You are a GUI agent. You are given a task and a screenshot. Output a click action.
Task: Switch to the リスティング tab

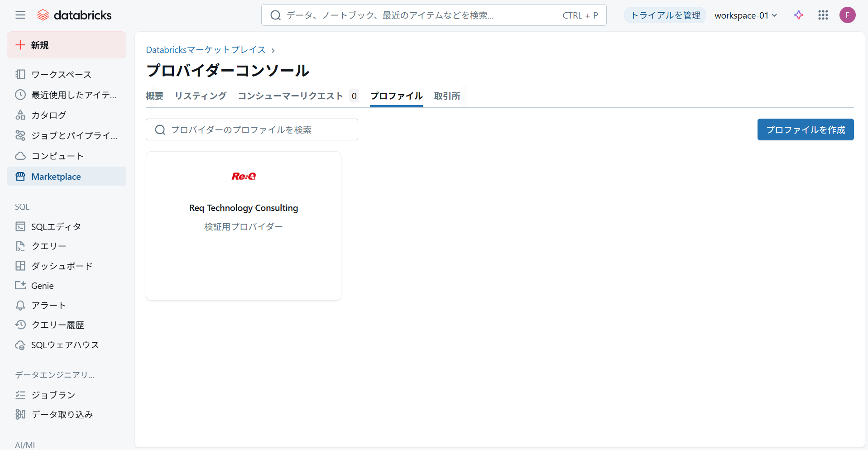click(x=200, y=96)
